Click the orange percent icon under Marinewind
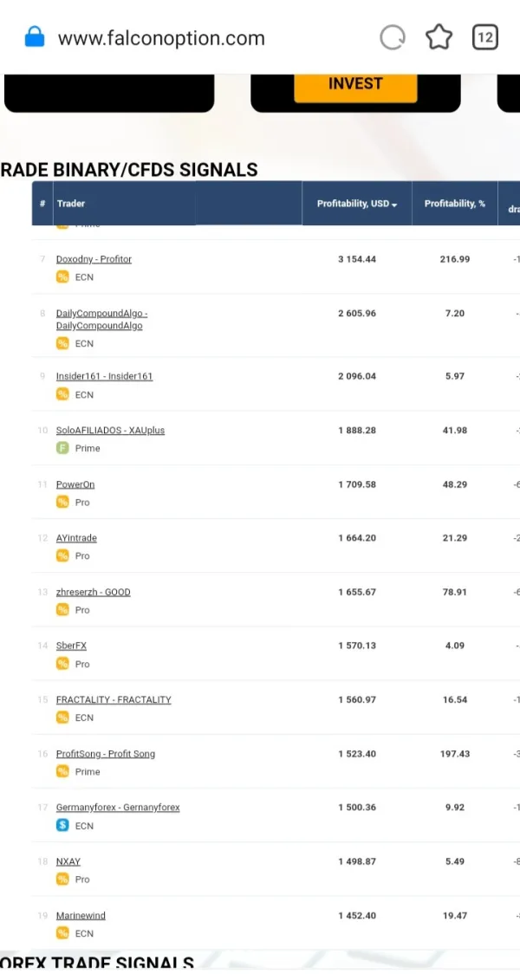Viewport: 520px width, 980px height. [62, 933]
